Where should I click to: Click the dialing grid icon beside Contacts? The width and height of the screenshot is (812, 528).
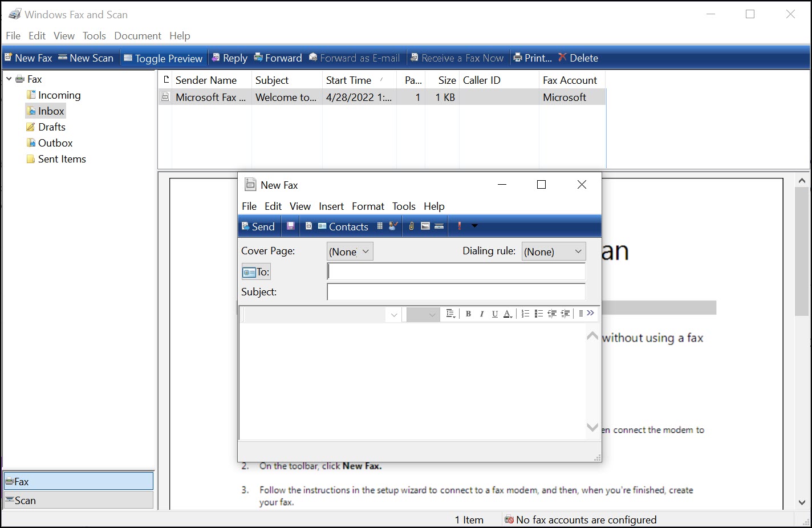pos(380,226)
